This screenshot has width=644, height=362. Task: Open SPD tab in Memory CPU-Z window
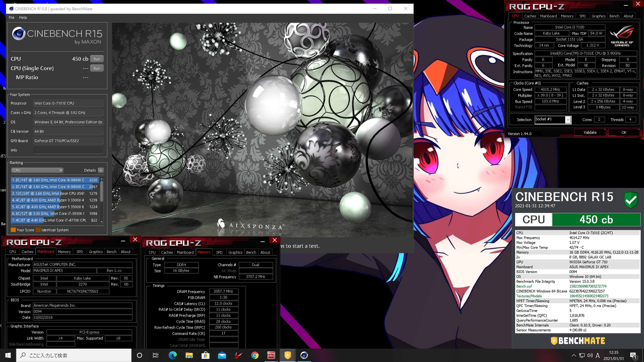pos(219,252)
